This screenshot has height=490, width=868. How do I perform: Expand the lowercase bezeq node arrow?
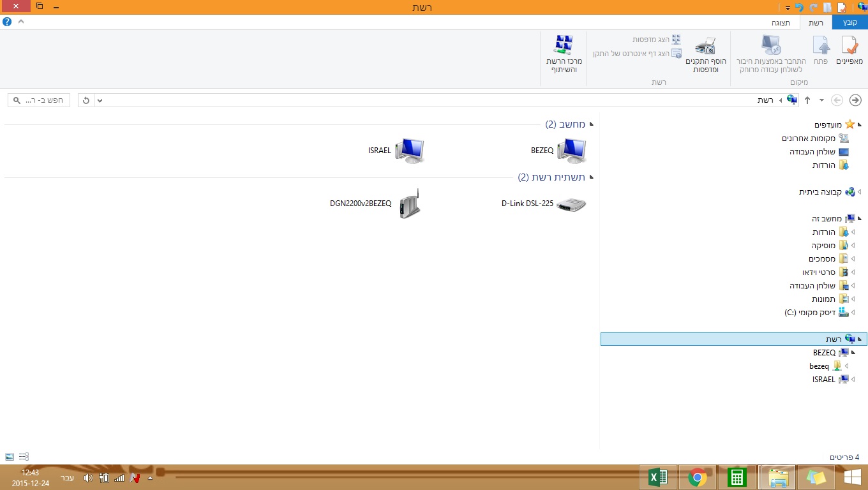(x=847, y=366)
